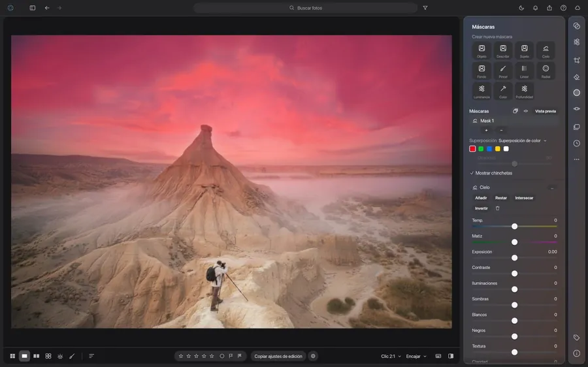588x367 pixels.
Task: Select the Radial gradient mask tool
Action: [x=546, y=71]
